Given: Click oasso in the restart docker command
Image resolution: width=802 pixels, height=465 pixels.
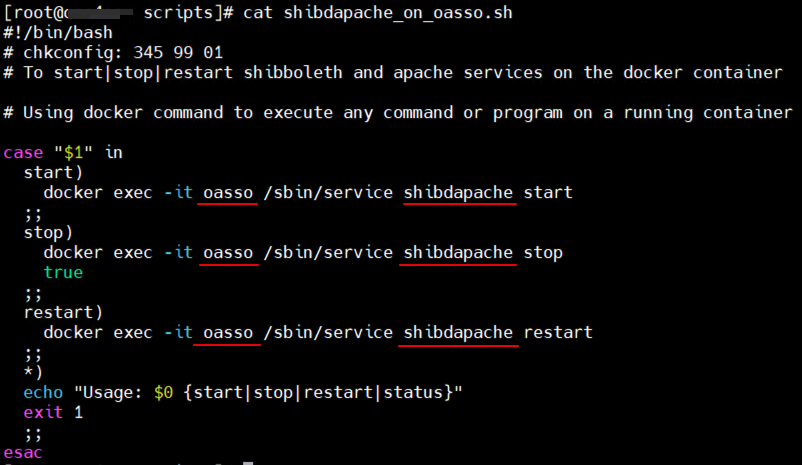Looking at the screenshot, I should [x=228, y=332].
